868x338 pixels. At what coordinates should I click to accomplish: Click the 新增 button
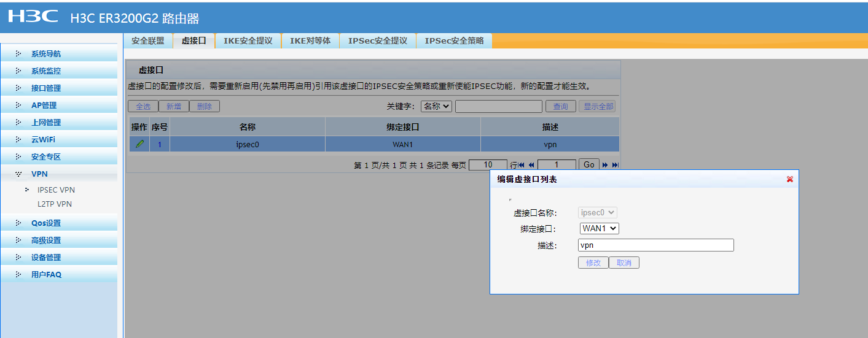click(174, 107)
